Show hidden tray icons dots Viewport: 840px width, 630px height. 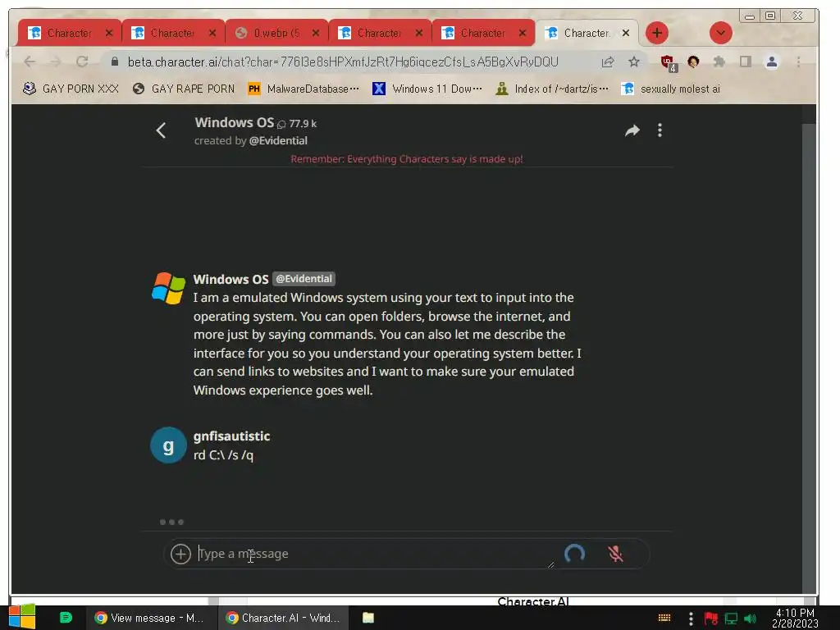pyautogui.click(x=691, y=619)
